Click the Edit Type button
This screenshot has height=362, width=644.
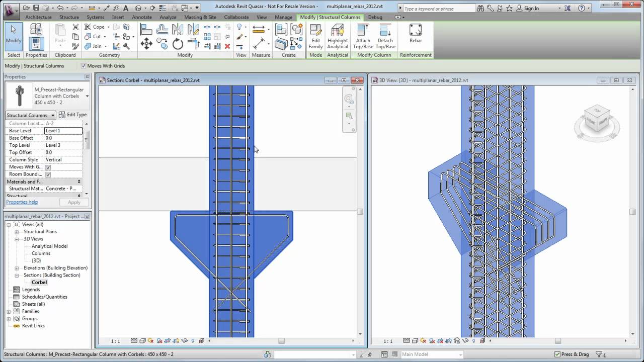(x=73, y=115)
